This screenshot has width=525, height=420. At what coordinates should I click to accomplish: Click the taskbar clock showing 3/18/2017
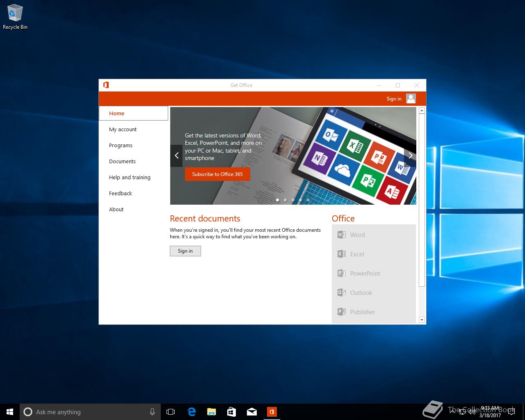coord(490,412)
